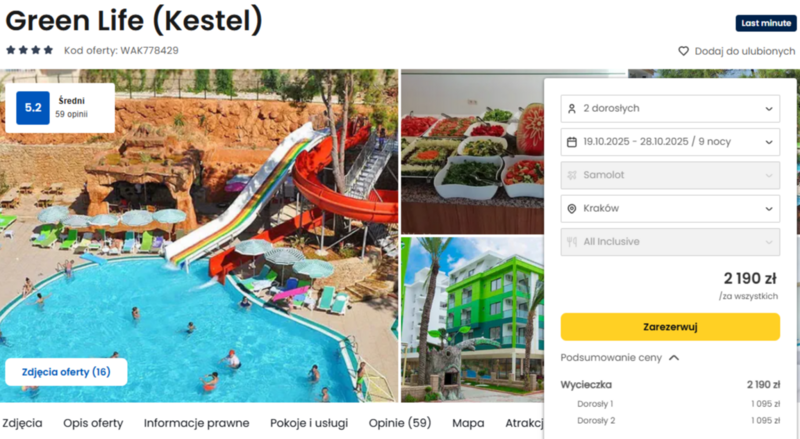This screenshot has height=439, width=800.
Task: Open Zdjęcia oferty (16) gallery button
Action: (x=66, y=372)
